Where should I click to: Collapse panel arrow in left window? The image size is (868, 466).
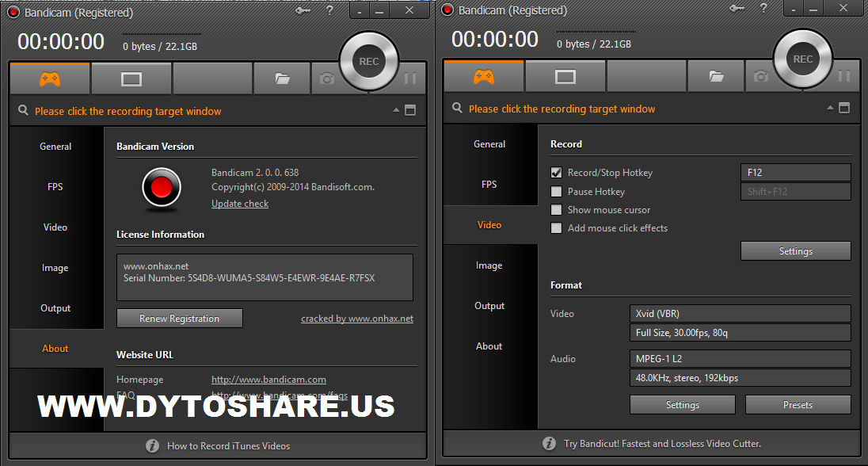[396, 110]
